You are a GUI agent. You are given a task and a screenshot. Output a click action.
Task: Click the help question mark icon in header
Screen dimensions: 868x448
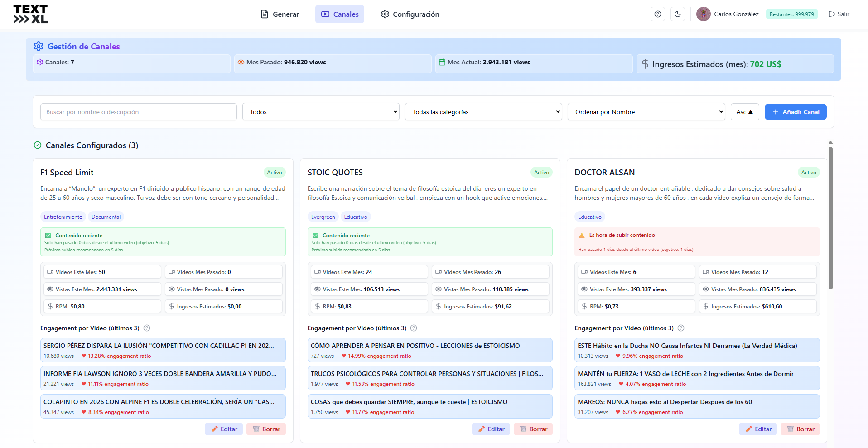[658, 14]
